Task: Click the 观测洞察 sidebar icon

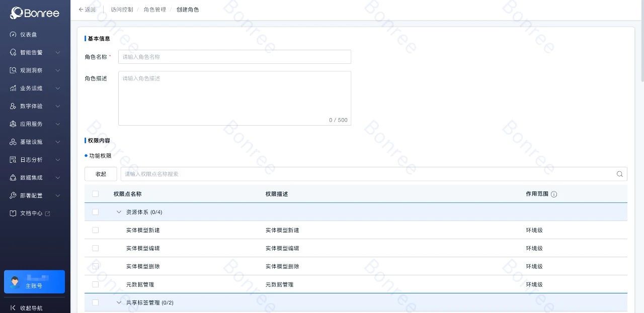Action: 13,70
